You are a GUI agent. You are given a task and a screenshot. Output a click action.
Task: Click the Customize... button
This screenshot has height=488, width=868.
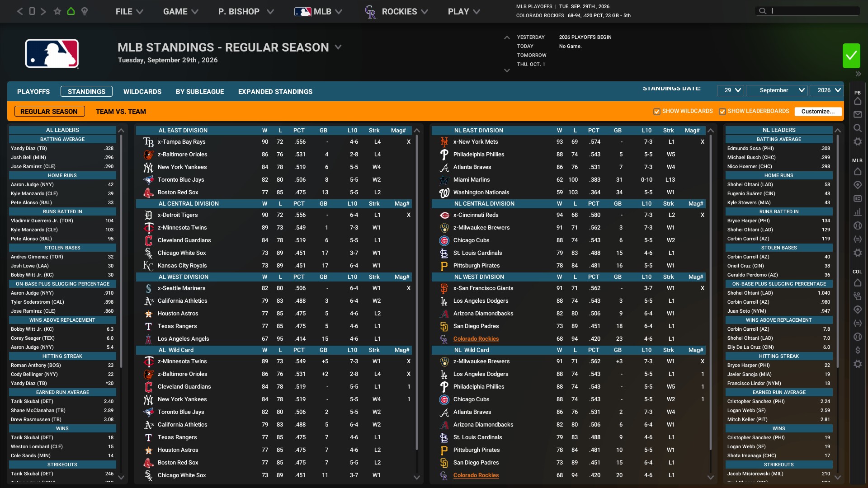point(818,112)
